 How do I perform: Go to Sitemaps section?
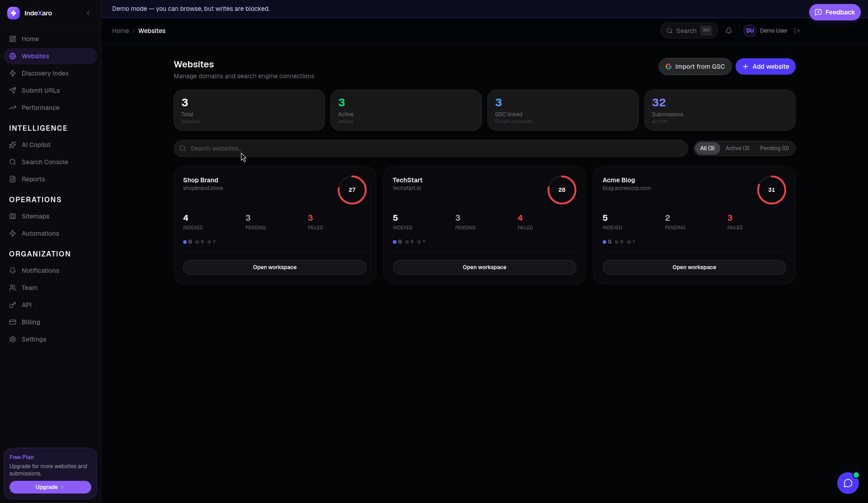pyautogui.click(x=50, y=216)
